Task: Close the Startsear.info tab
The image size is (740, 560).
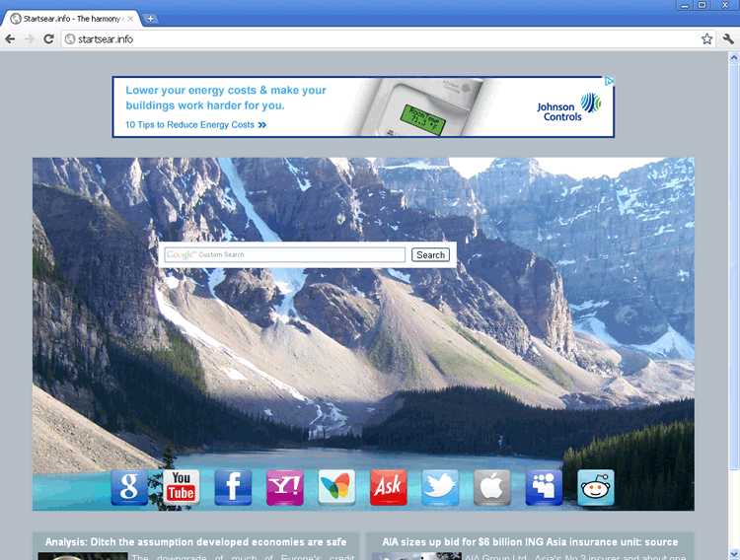Action: tap(130, 19)
